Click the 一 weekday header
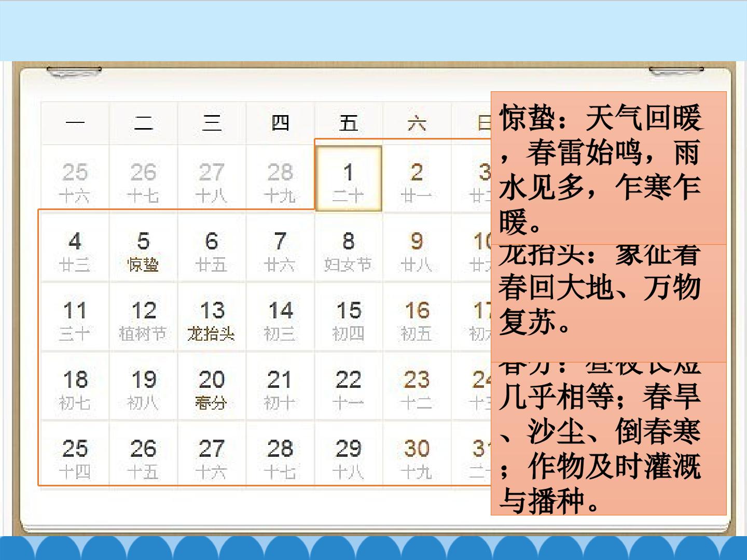The height and width of the screenshot is (560, 747). (x=75, y=123)
